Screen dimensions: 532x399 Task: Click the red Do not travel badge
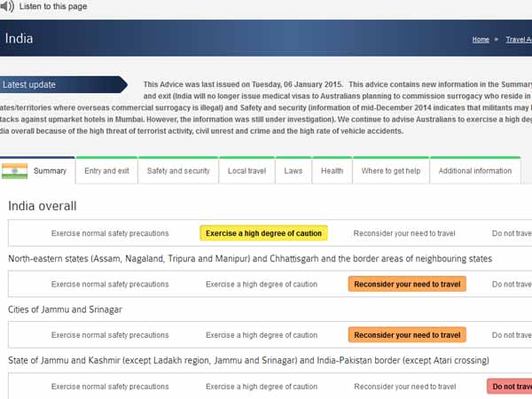click(x=510, y=387)
